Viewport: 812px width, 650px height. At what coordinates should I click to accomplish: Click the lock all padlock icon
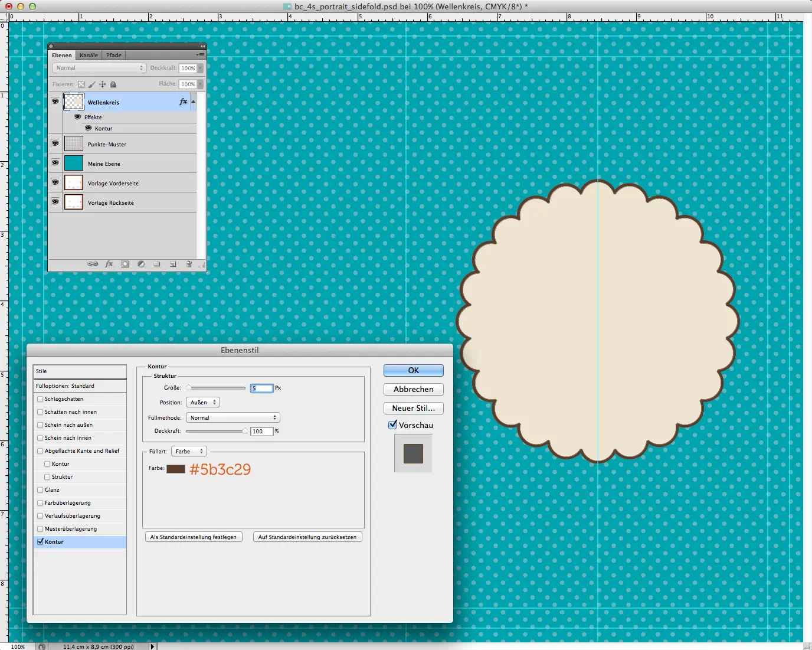(x=113, y=84)
